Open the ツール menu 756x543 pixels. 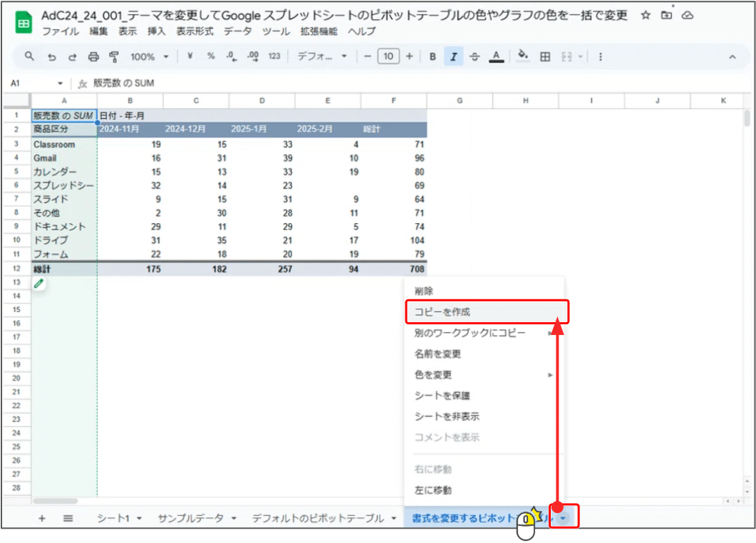click(x=276, y=31)
